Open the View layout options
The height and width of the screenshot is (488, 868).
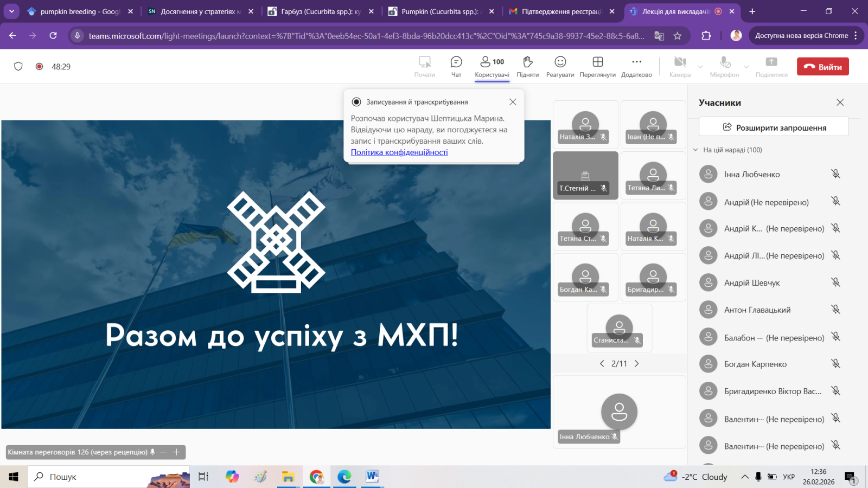pos(597,67)
